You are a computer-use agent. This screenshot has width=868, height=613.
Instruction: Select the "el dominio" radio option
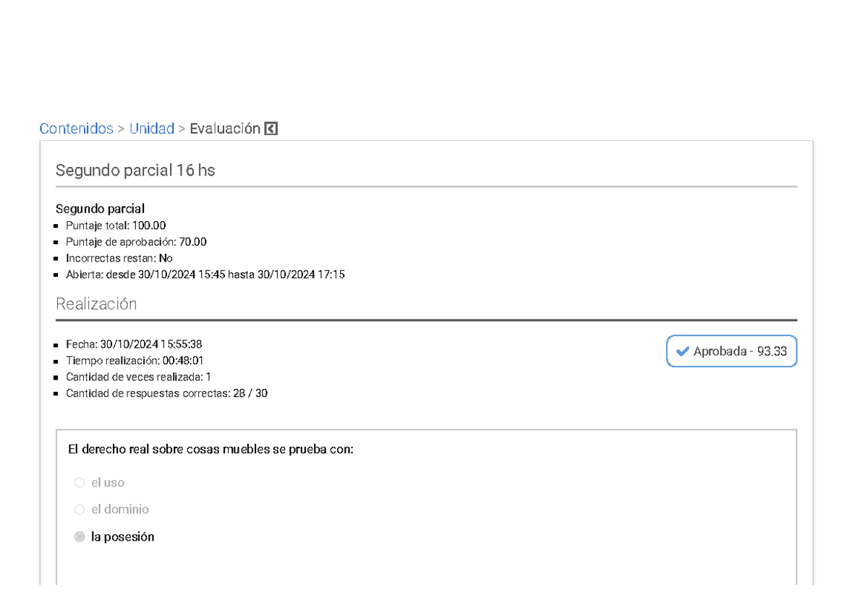[80, 510]
